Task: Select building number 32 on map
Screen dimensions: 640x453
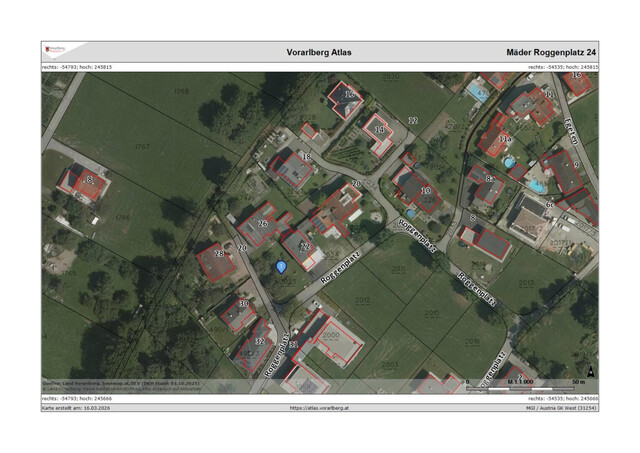Action: [x=257, y=345]
